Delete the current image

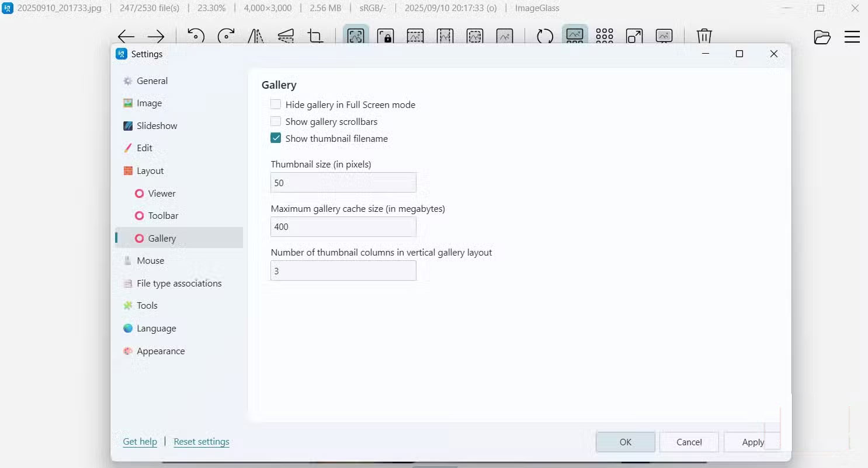(x=704, y=36)
